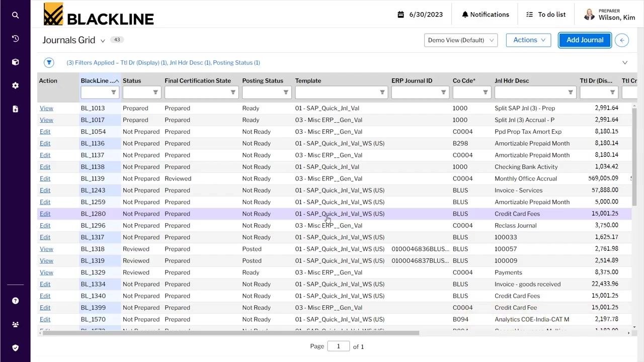Click the people group icon in the sidebar
The height and width of the screenshot is (362, 644).
coord(15,324)
